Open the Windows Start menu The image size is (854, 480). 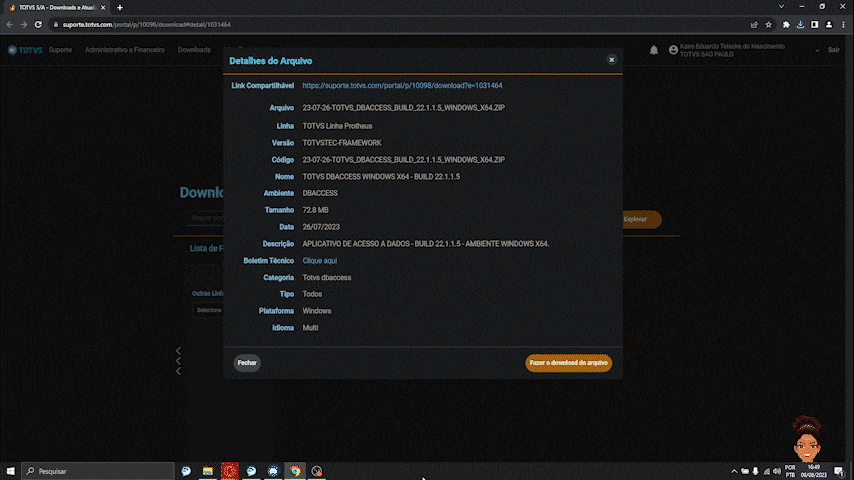tap(10, 471)
